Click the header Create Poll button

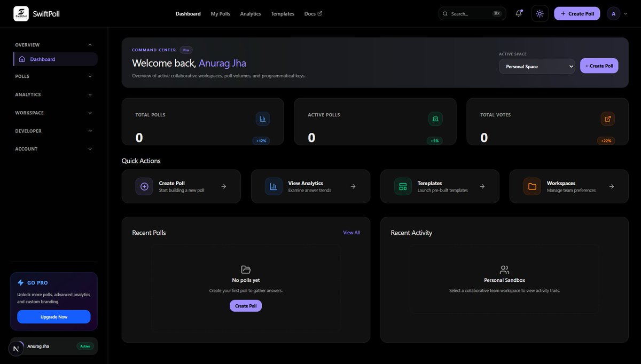pos(577,13)
